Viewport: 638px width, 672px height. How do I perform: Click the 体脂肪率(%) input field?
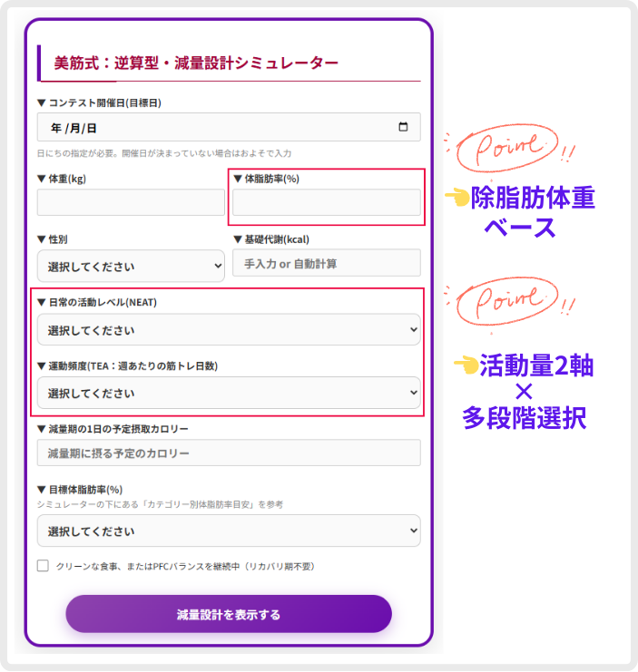(327, 202)
